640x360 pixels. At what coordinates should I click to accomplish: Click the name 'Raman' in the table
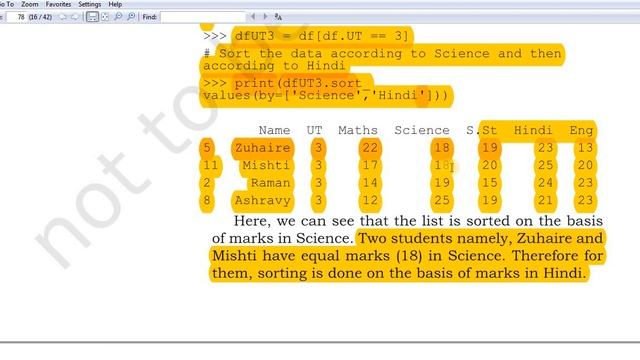tap(270, 183)
